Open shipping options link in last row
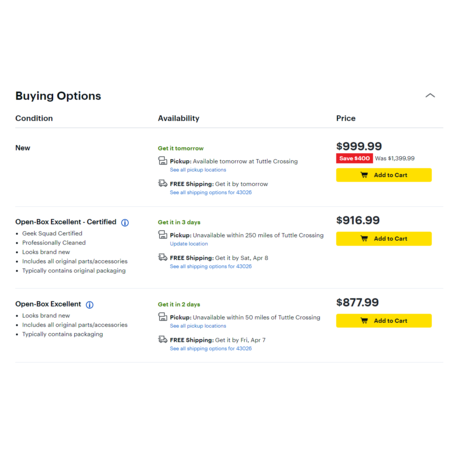Viewport: 450px width, 450px height. tap(211, 348)
